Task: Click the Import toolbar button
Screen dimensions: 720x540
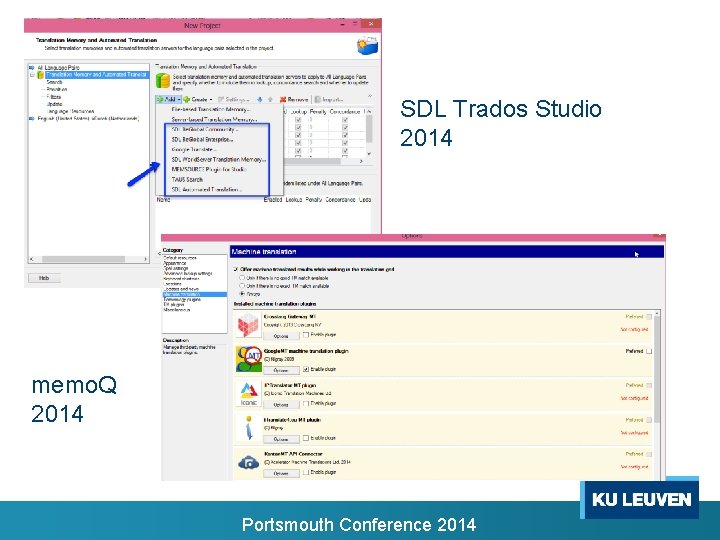Action: 329,99
